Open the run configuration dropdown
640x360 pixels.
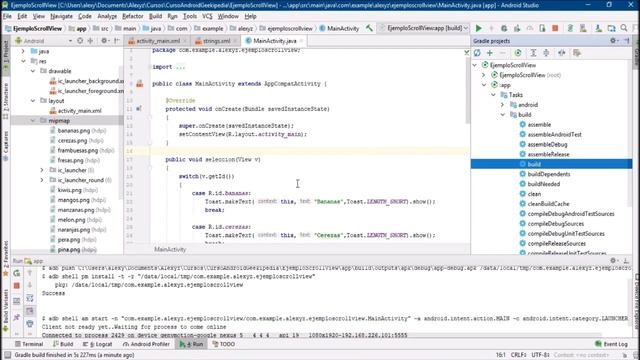[424, 28]
